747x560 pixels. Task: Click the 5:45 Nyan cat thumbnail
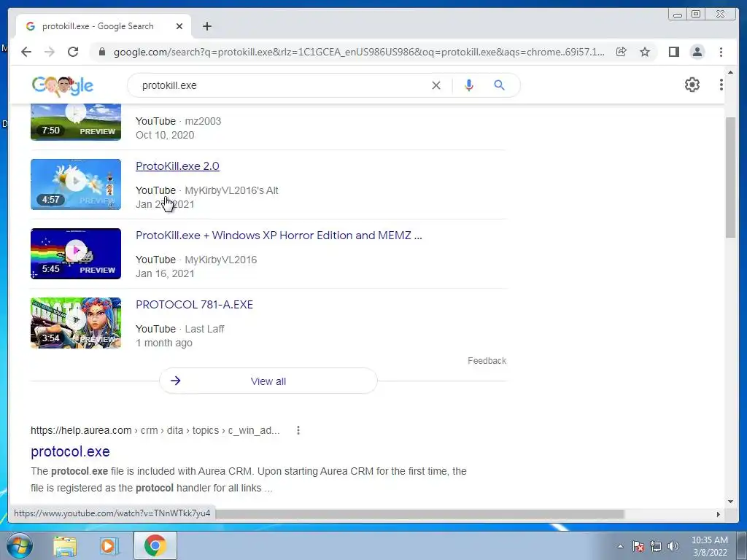tap(76, 254)
